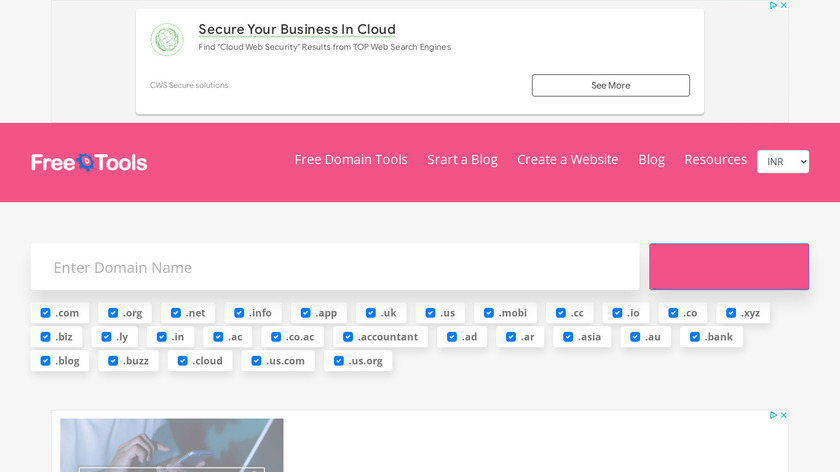This screenshot has width=840, height=472.
Task: Uncheck the .com domain checkbox
Action: coord(46,313)
